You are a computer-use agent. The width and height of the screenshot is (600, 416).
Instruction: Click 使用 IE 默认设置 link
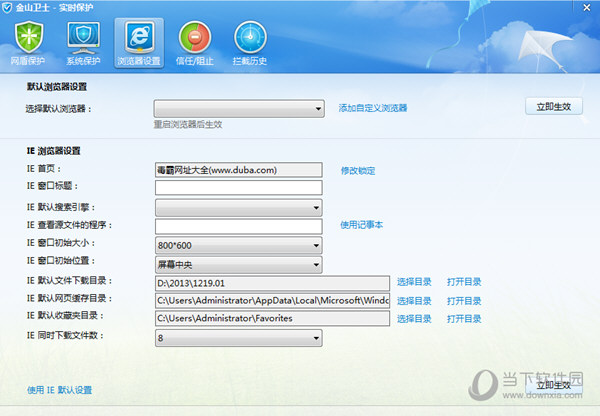click(59, 390)
